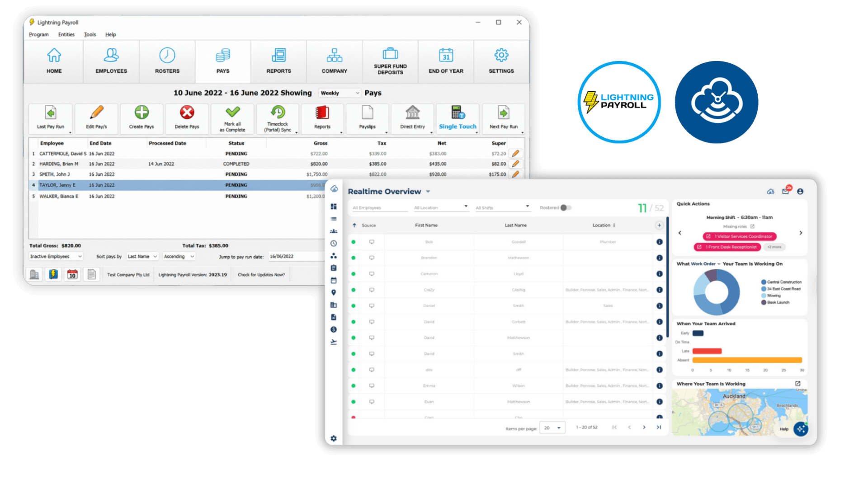Go to next page of employee table
868x488 pixels.
point(644,427)
